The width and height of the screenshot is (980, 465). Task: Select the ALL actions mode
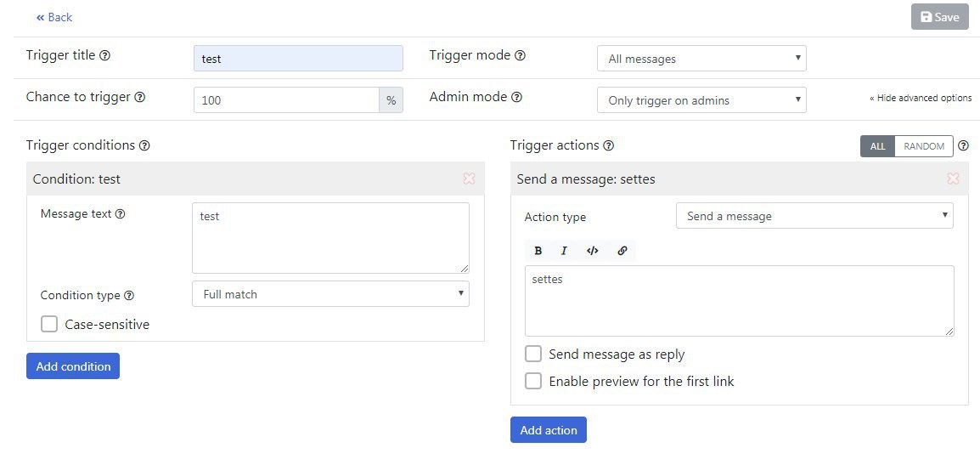(877, 146)
